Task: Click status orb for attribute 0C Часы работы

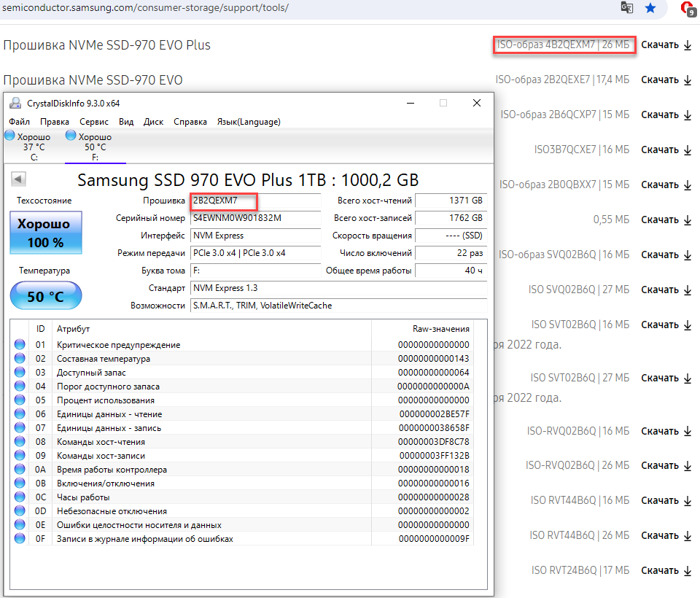Action: coord(20,497)
